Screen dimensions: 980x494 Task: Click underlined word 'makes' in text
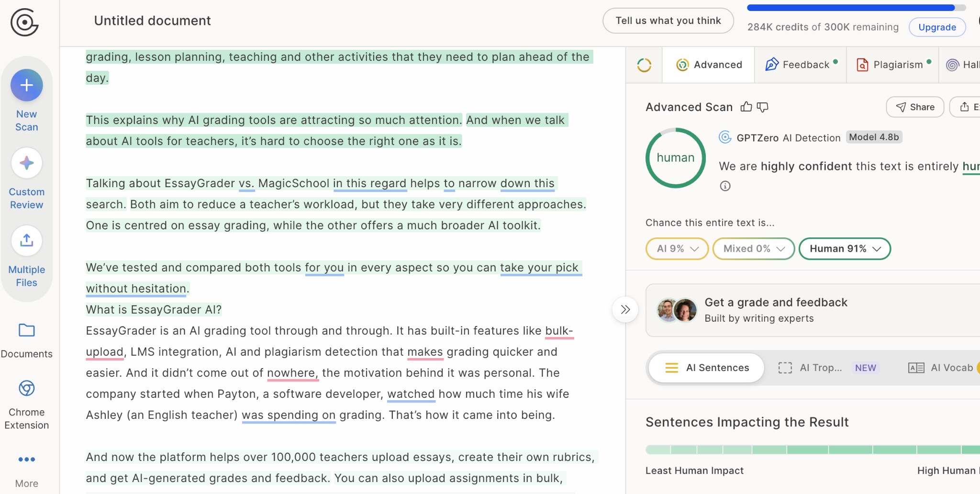coord(425,352)
